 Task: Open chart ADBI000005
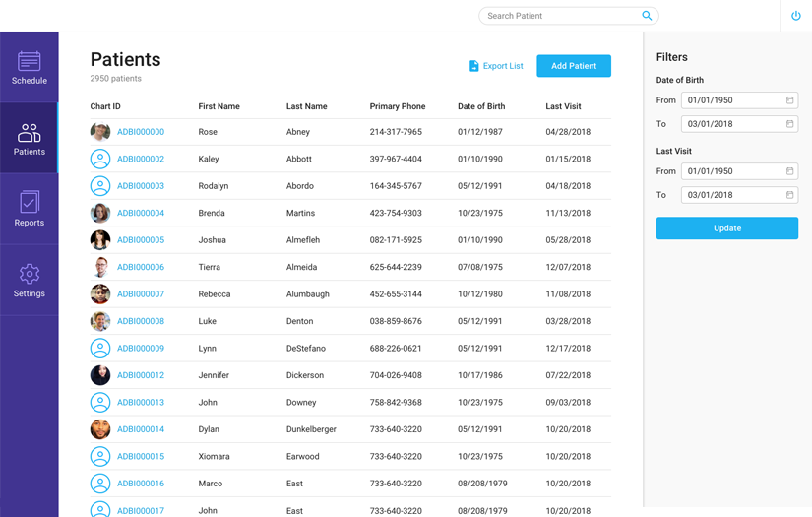click(x=141, y=240)
